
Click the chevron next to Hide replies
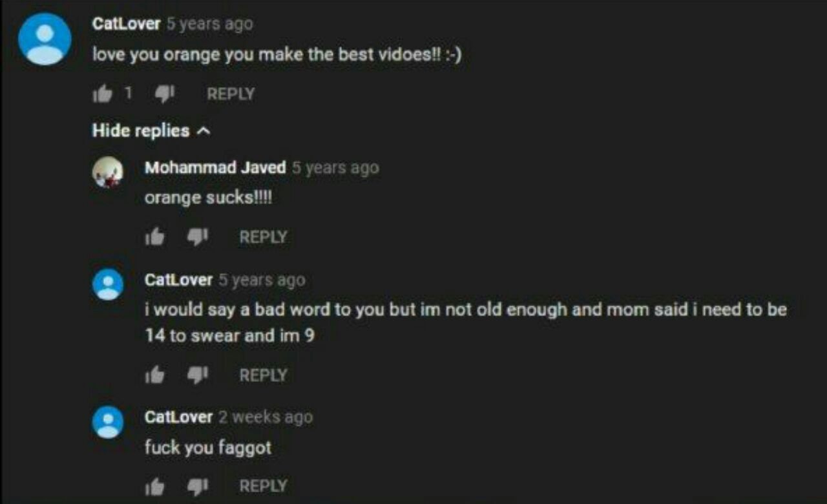[204, 131]
